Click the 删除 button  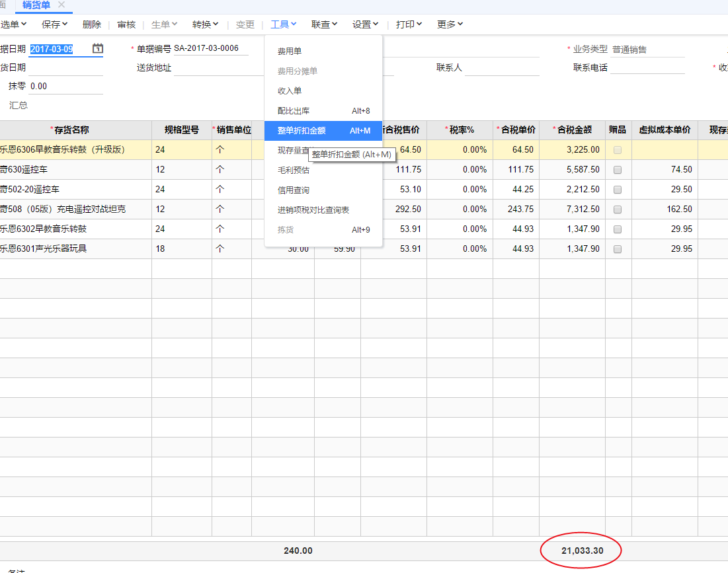[x=92, y=24]
